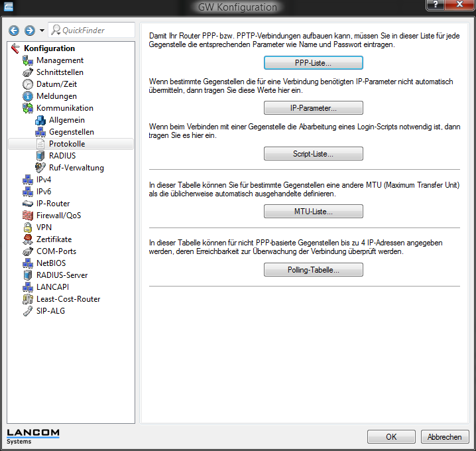476x451 pixels.
Task: Open the IP-Parameter dialog
Action: pyautogui.click(x=313, y=108)
